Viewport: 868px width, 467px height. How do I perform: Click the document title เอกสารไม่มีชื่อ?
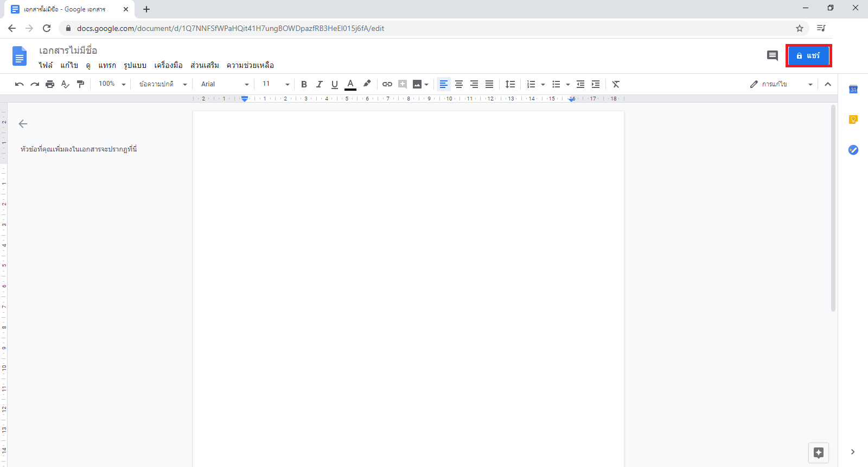pyautogui.click(x=68, y=51)
